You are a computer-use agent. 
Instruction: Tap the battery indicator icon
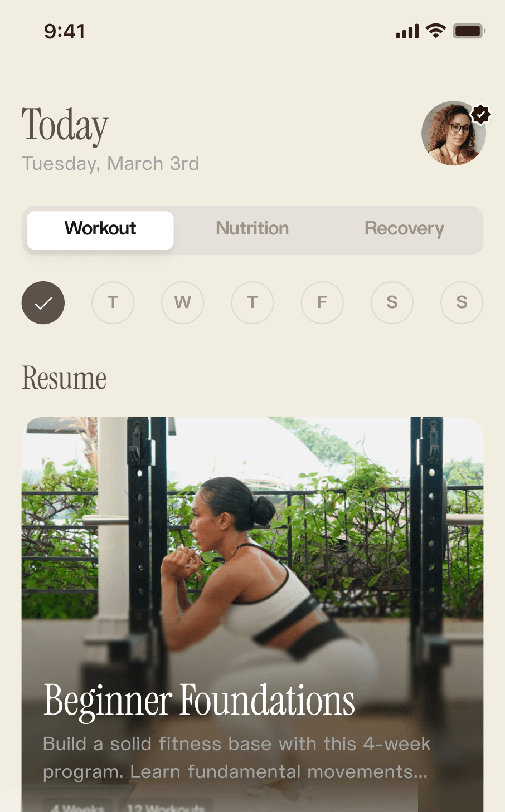coord(469,31)
